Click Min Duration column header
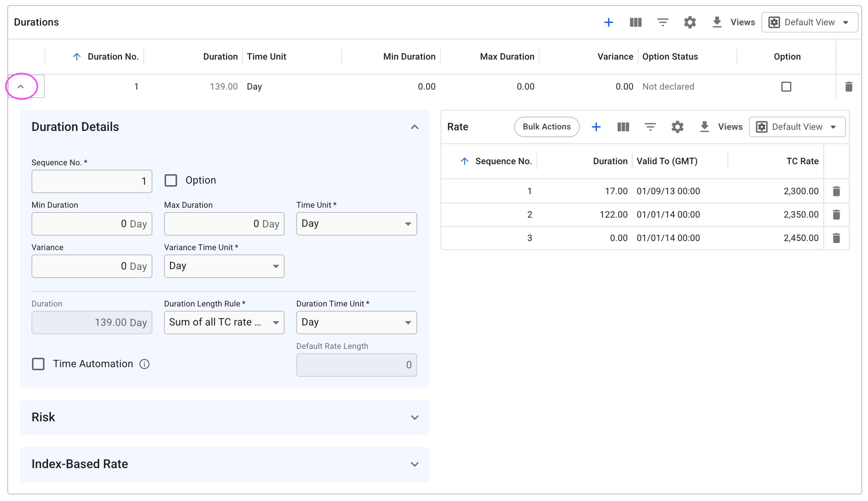The width and height of the screenshot is (868, 501). tap(409, 56)
